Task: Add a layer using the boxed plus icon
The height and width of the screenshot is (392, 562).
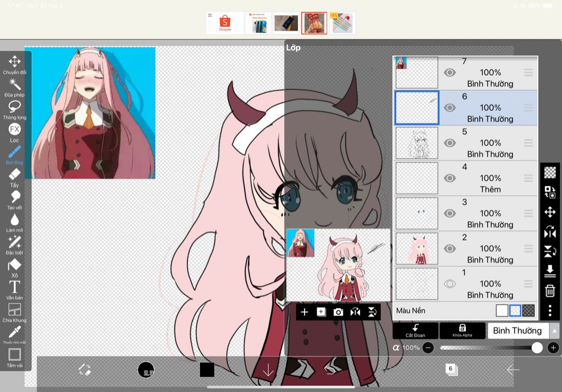Action: point(321,312)
